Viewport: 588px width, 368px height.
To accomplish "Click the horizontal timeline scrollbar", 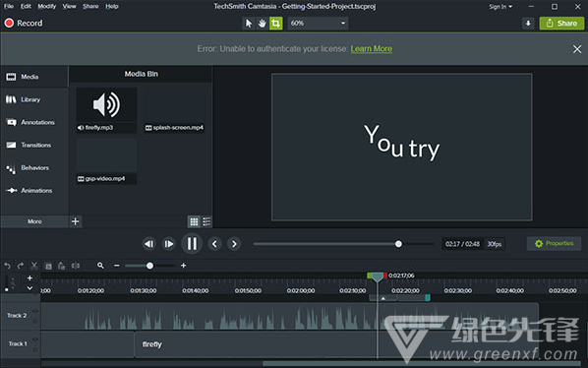I will (422, 363).
